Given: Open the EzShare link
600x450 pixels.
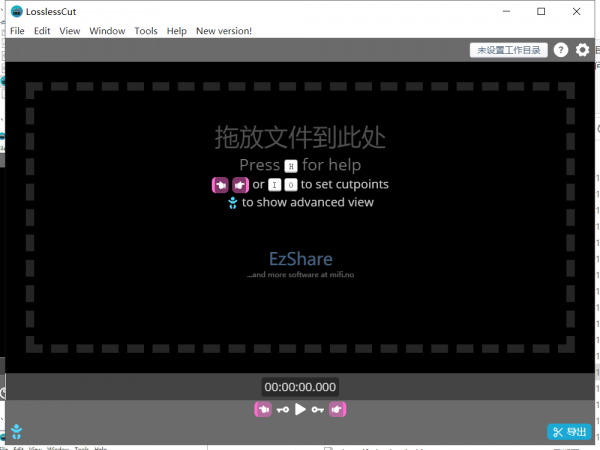Looking at the screenshot, I should pos(301,259).
